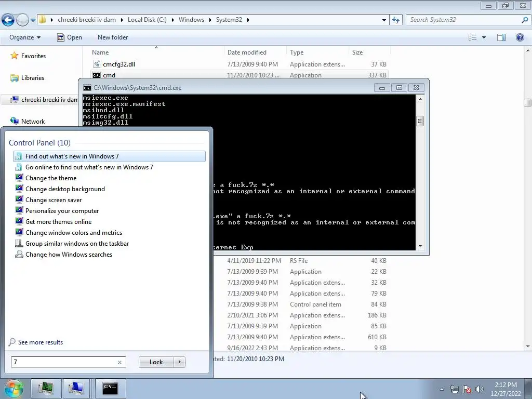Click the cmd window scrollbar thumb
The height and width of the screenshot is (399, 532).
[420, 121]
